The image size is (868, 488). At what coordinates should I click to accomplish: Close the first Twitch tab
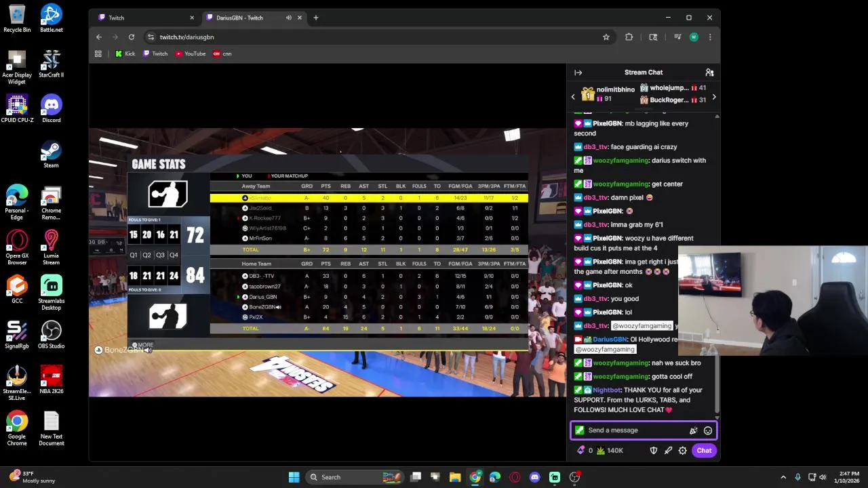pyautogui.click(x=192, y=18)
